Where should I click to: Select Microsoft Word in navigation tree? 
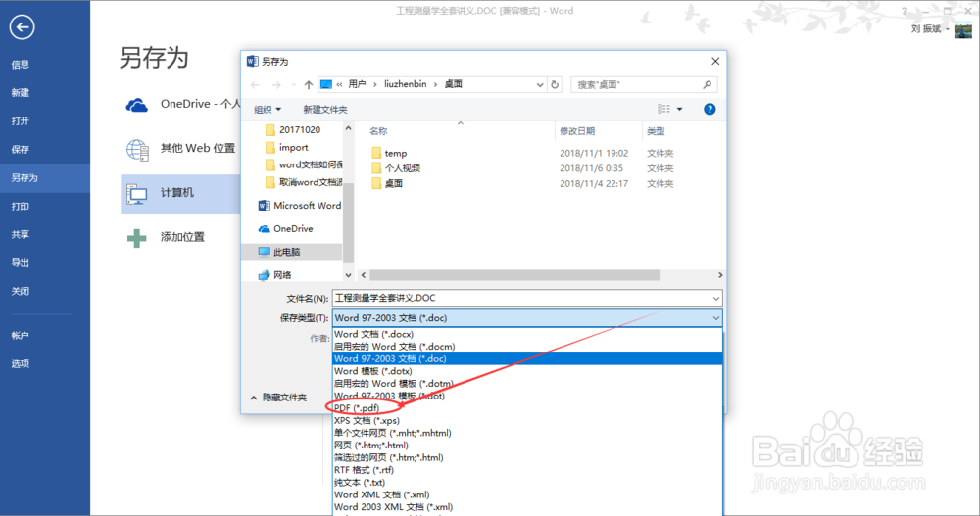coord(299,206)
